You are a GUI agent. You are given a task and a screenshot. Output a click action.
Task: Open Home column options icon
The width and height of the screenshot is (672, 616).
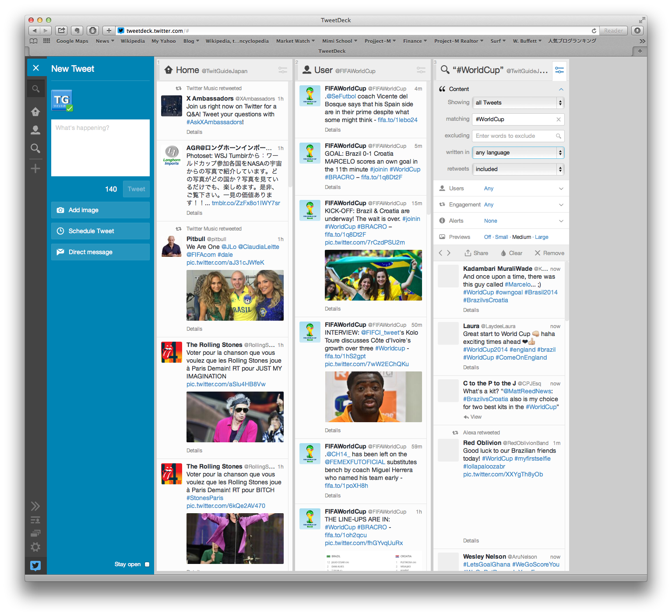[283, 70]
